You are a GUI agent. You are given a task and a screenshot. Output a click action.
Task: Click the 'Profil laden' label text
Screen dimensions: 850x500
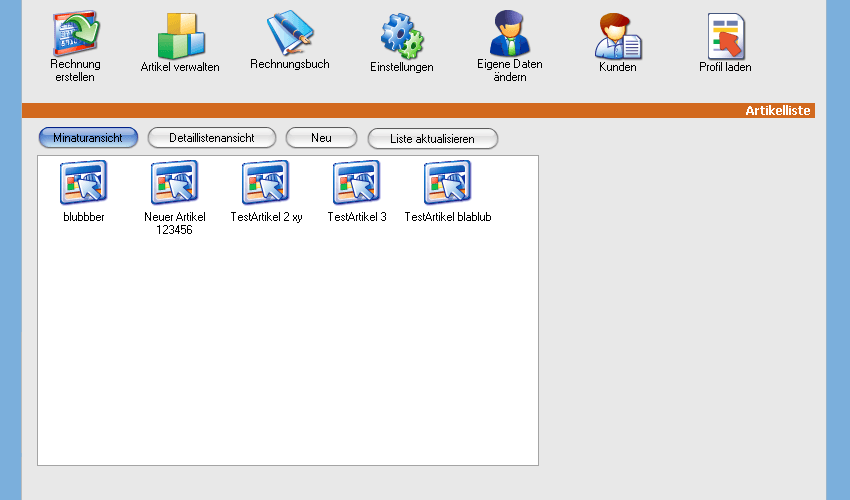point(725,67)
